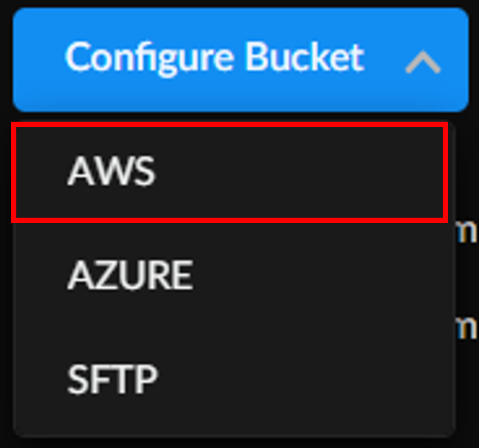This screenshot has height=448, width=479.
Task: Click the Configure Bucket label text
Action: pyautogui.click(x=214, y=58)
